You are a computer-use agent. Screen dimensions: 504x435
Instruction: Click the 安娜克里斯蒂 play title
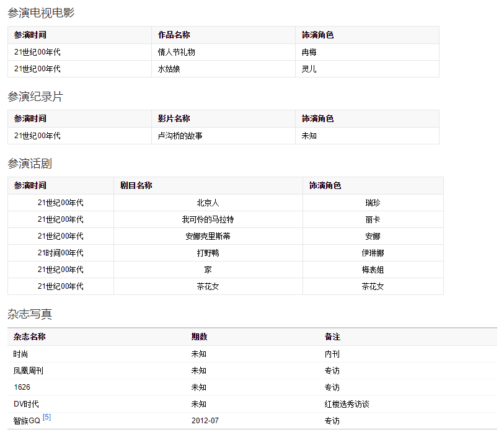coord(208,236)
